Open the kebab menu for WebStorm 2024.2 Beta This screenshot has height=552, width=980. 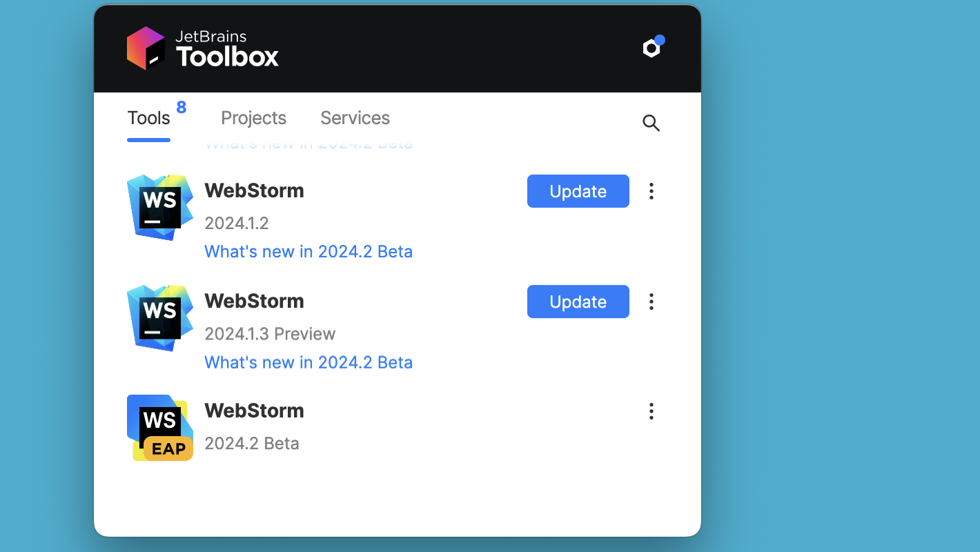click(x=651, y=411)
